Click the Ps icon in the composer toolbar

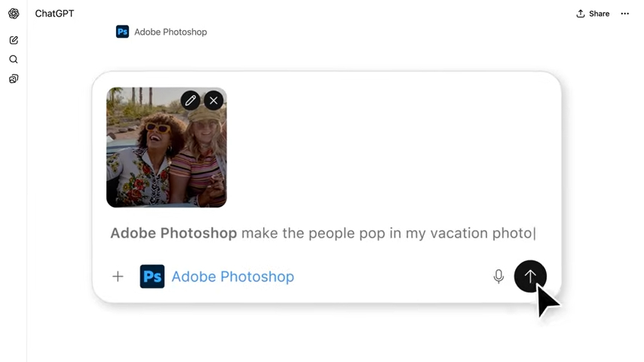pyautogui.click(x=152, y=277)
